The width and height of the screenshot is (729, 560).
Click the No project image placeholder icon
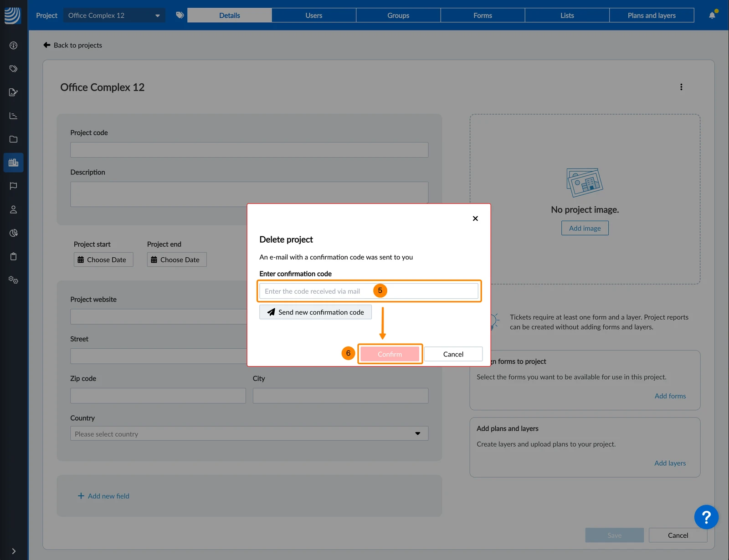[585, 183]
